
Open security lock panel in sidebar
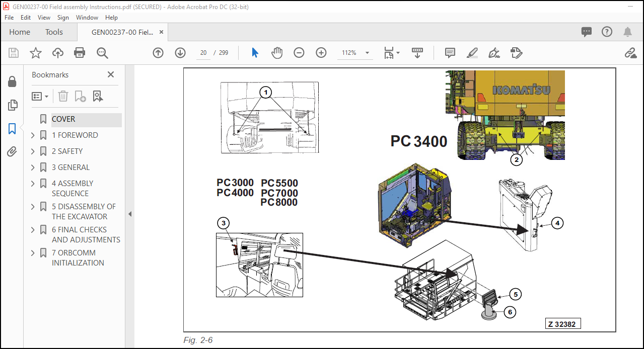pyautogui.click(x=13, y=82)
